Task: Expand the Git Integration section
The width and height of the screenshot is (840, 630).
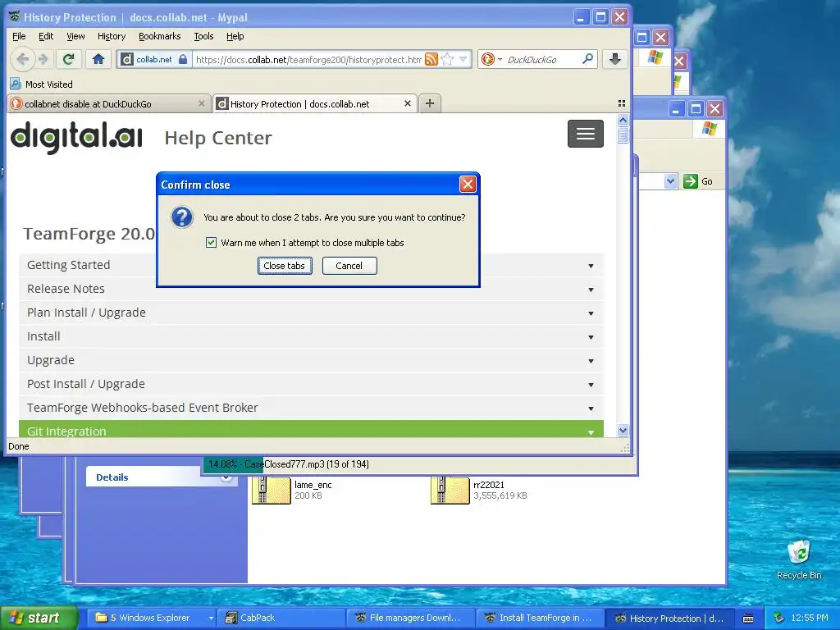Action: [311, 429]
